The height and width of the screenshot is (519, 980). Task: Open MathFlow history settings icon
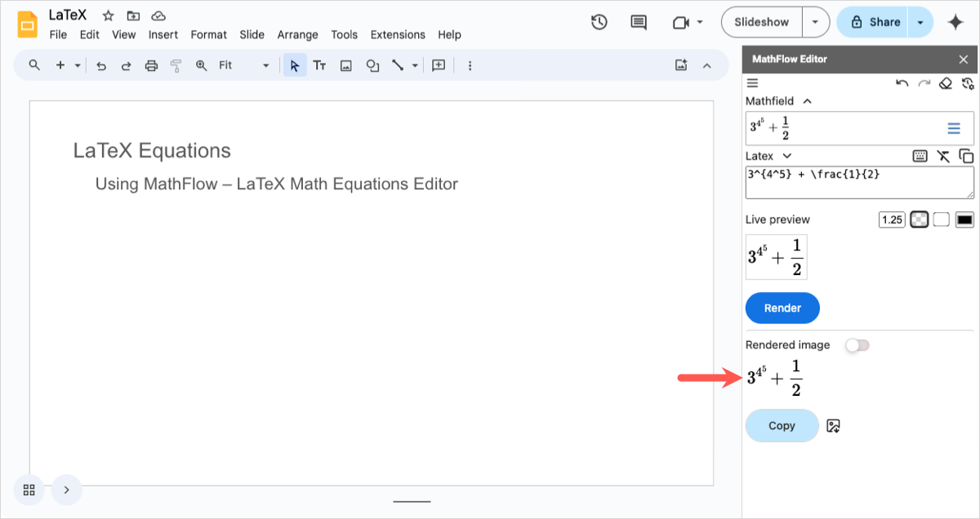[968, 83]
